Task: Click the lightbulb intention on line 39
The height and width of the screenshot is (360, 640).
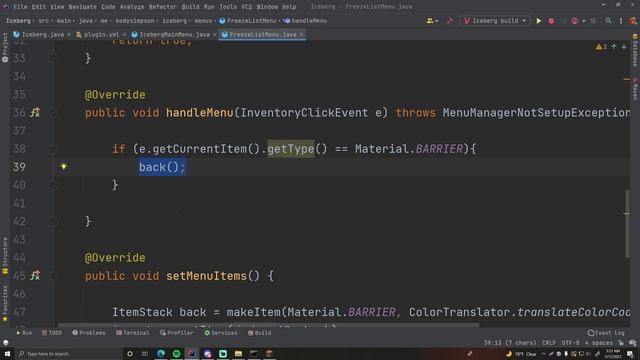Action: (63, 167)
